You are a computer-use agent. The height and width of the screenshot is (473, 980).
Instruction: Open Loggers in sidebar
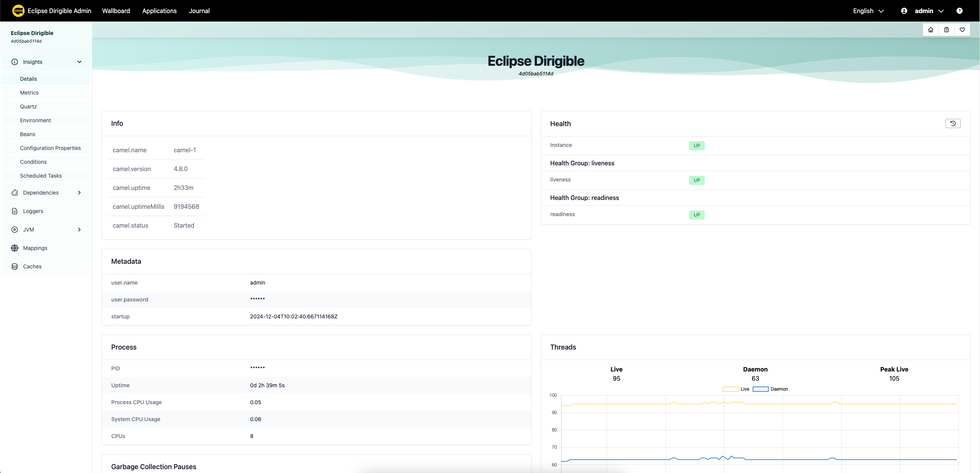[46, 211]
